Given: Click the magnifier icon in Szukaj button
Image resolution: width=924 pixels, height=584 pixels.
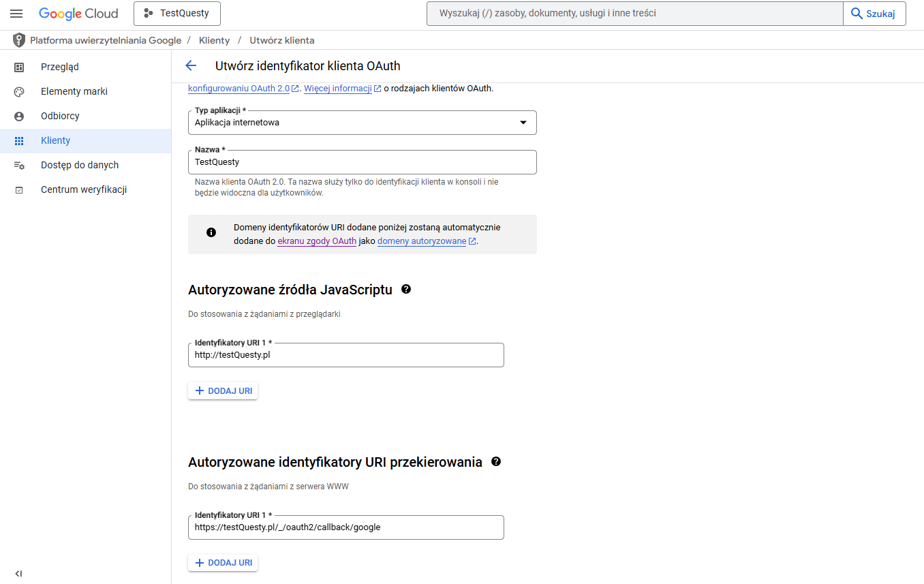Looking at the screenshot, I should coord(857,14).
